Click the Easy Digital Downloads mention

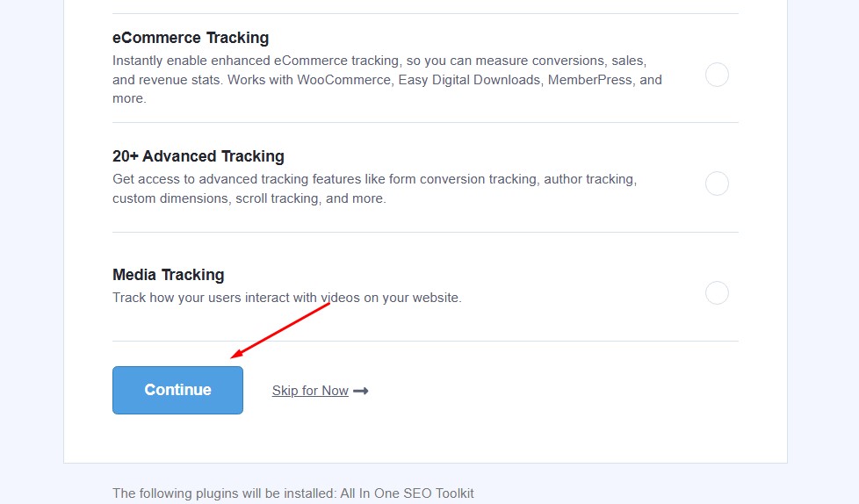(470, 80)
